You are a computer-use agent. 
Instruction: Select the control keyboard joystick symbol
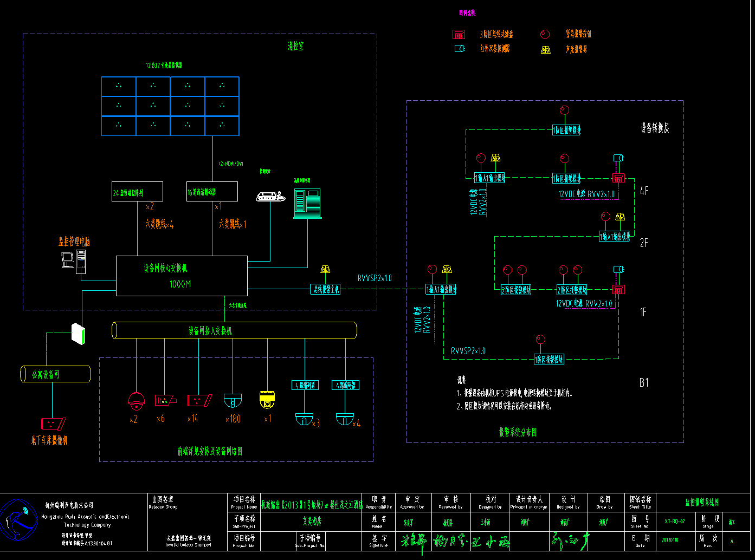click(270, 196)
